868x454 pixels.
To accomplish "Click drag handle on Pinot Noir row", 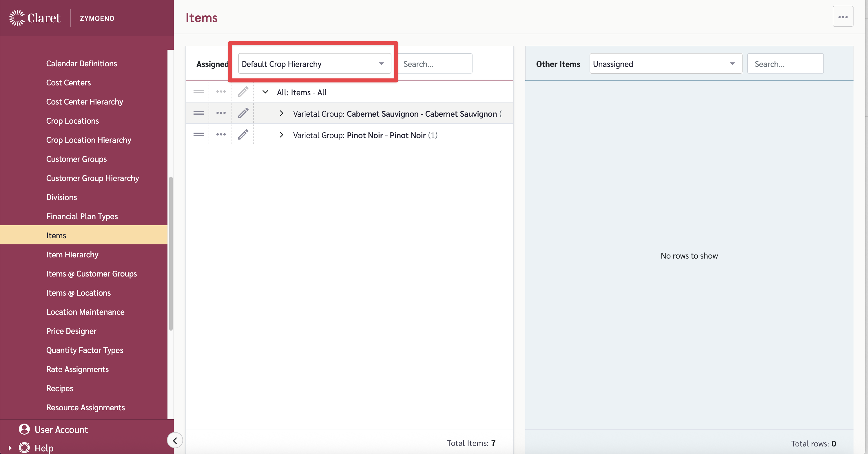I will coord(198,135).
